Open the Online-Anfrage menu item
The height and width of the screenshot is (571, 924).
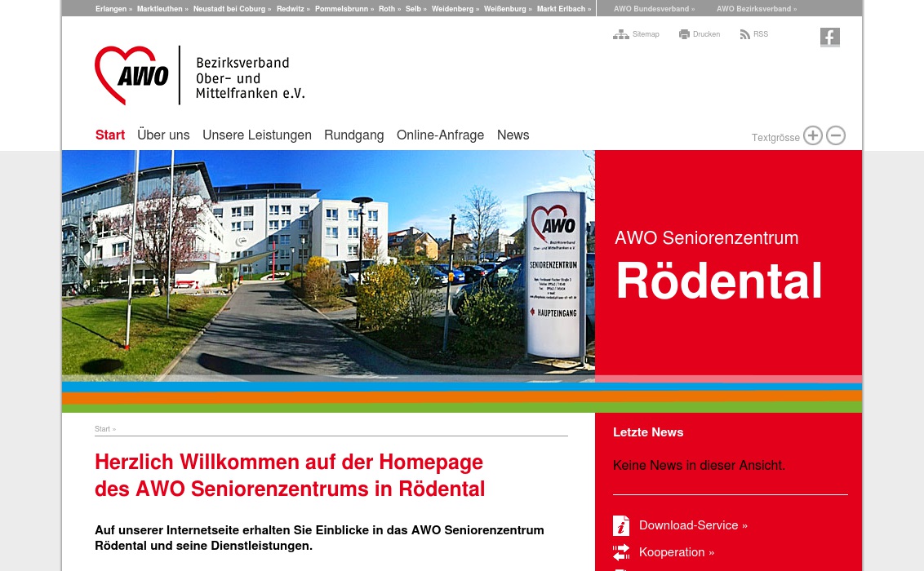440,135
